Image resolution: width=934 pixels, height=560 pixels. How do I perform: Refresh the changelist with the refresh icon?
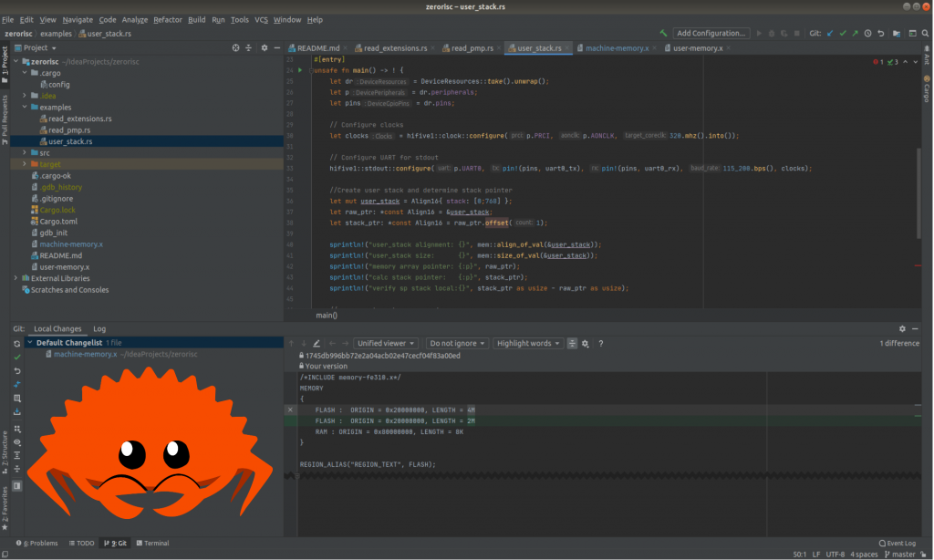coord(16,343)
